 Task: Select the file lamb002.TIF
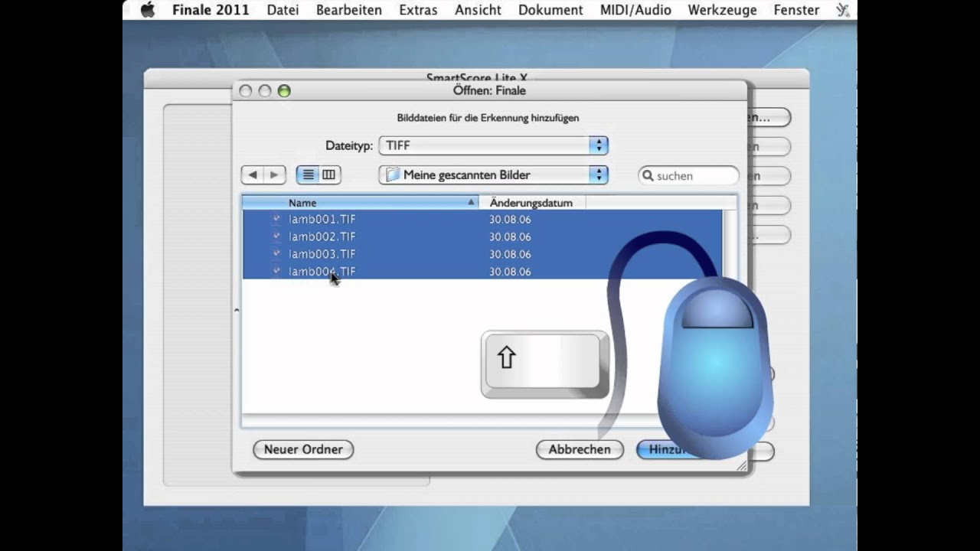click(482, 237)
